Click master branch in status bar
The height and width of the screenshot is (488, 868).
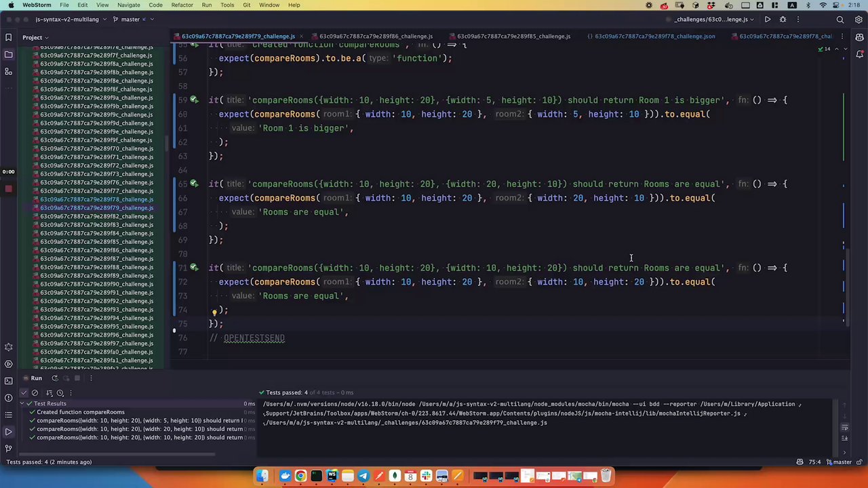838,462
